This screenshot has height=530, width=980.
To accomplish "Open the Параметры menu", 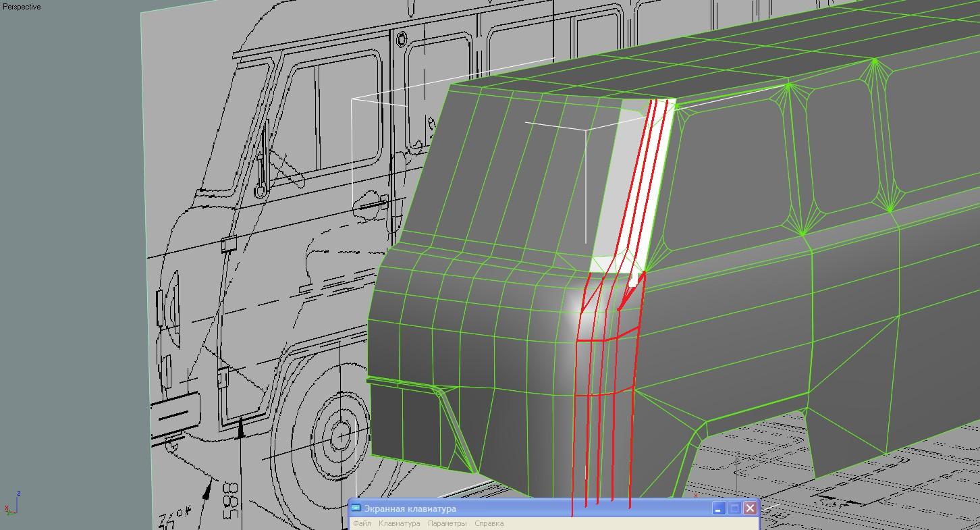I will (x=447, y=523).
